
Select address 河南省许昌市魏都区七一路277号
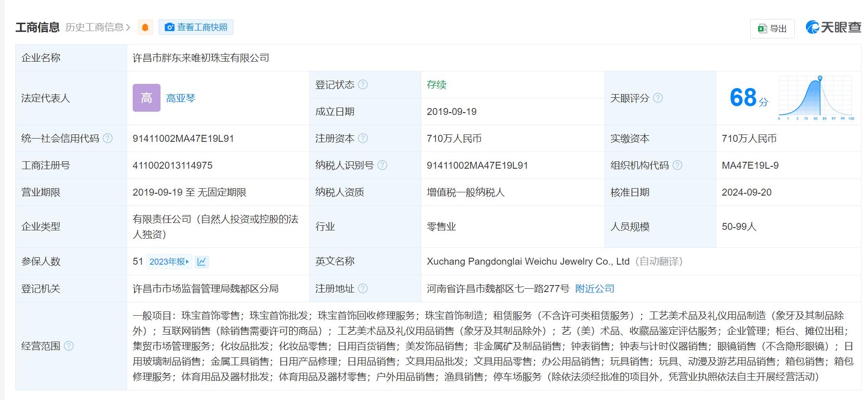tap(498, 289)
